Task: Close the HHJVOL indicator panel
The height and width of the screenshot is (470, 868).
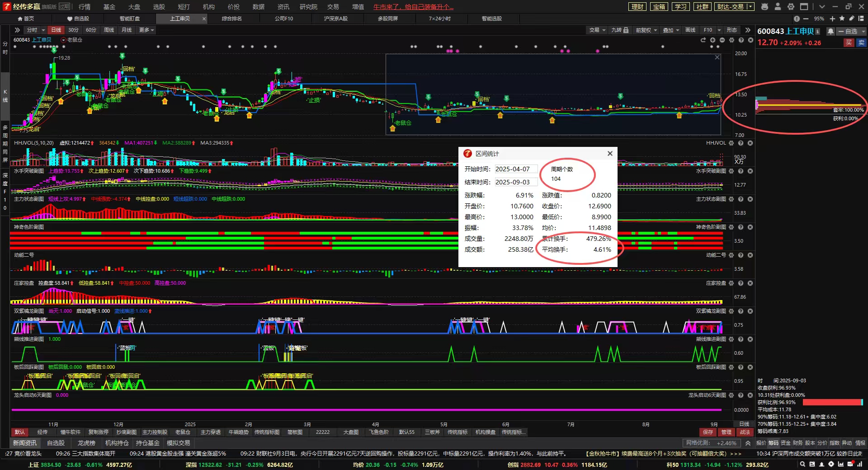Action: [x=750, y=143]
